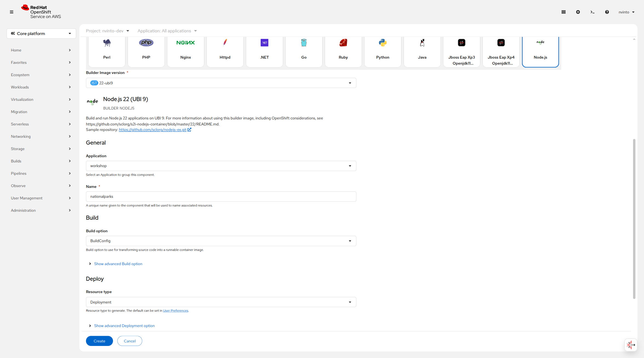Choose the Ruby builder image tile
644x358 pixels.
(x=343, y=51)
